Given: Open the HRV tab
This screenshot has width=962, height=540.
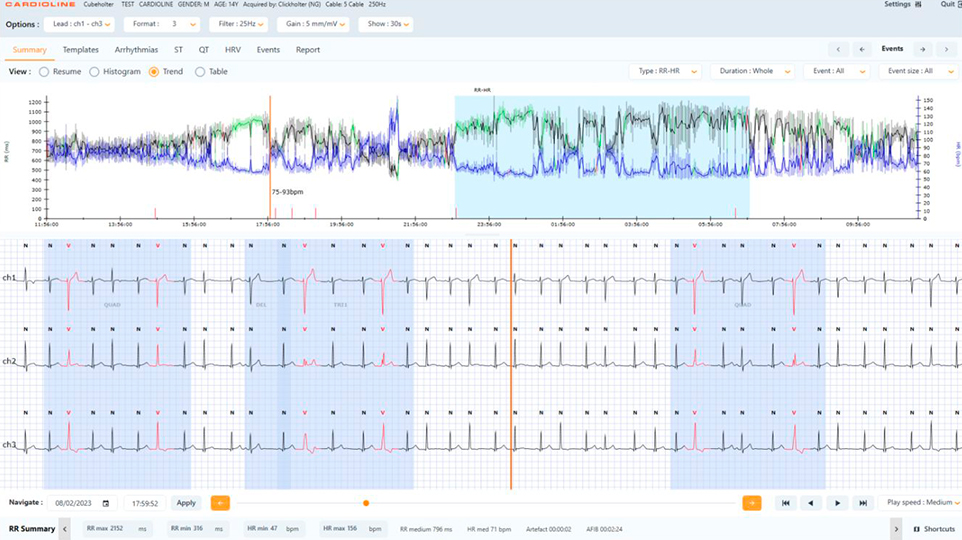Looking at the screenshot, I should point(232,49).
